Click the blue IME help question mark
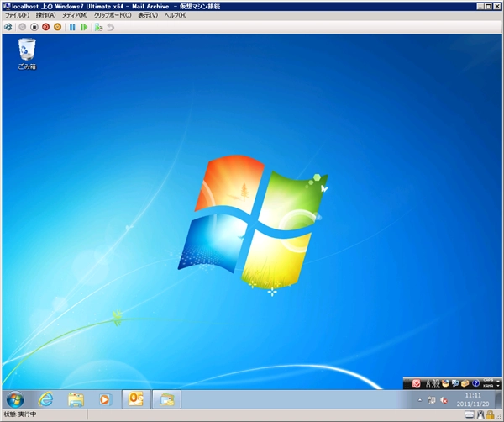Screen dimensions: 504x422 [475, 383]
